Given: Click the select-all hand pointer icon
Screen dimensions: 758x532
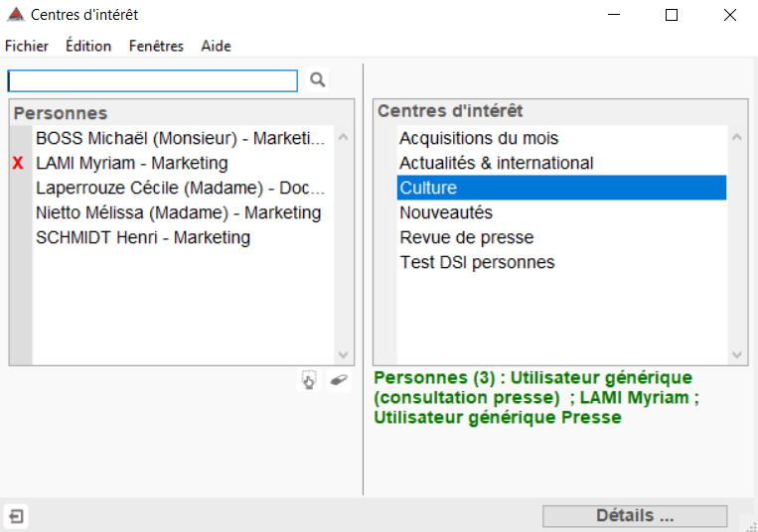Looking at the screenshot, I should click(309, 380).
